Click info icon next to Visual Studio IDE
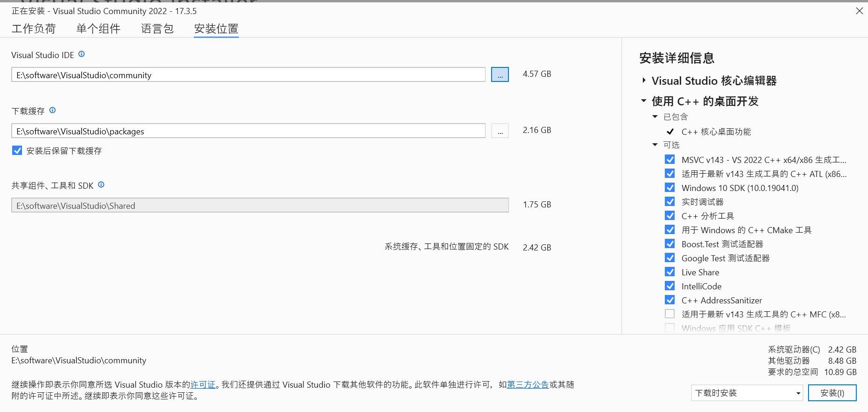Viewport: 868px width, 412px height. (x=81, y=54)
